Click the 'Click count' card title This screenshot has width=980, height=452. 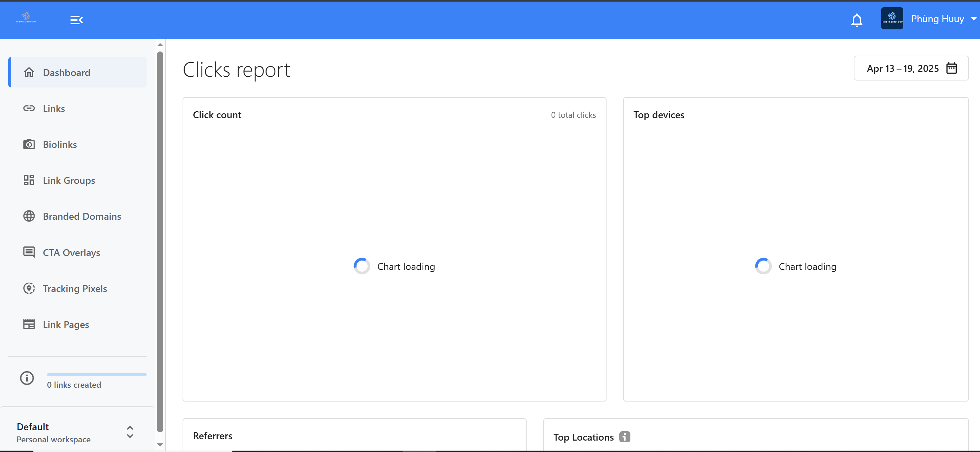pyautogui.click(x=217, y=115)
